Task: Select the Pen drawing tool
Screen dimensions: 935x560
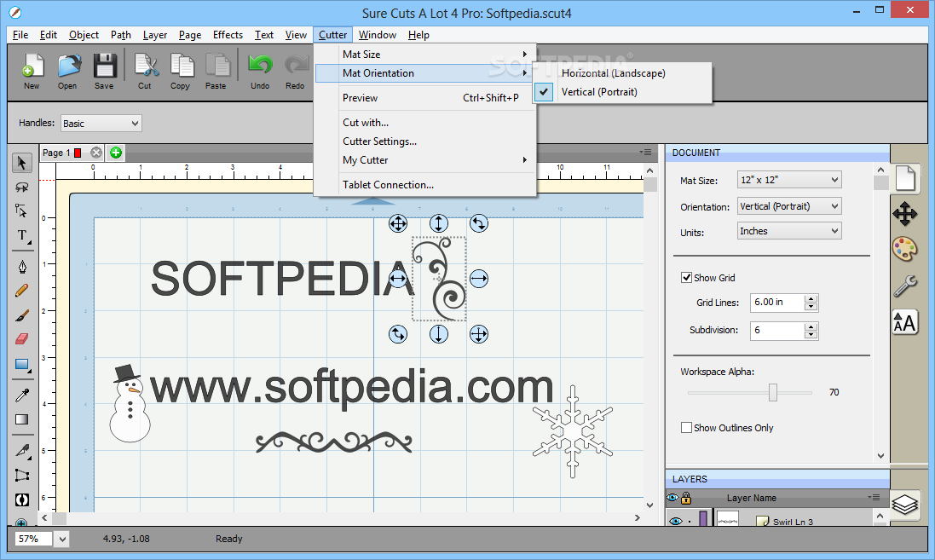Action: 22,267
